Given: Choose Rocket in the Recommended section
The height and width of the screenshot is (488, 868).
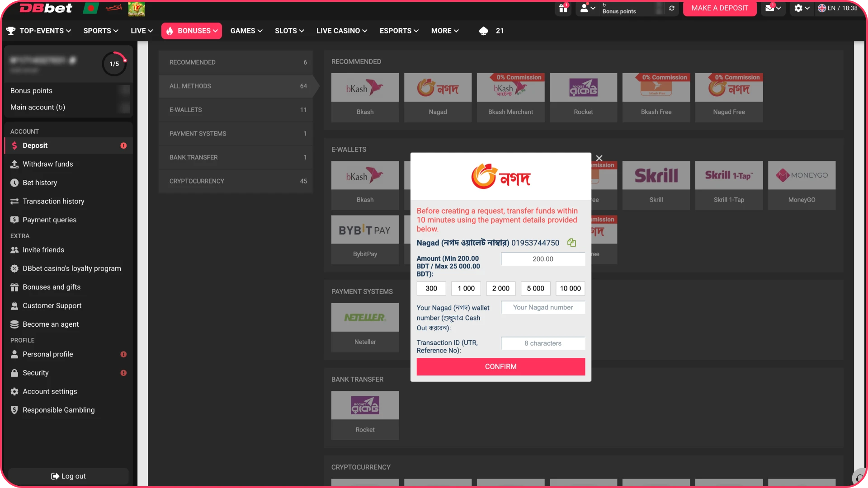Looking at the screenshot, I should [583, 98].
